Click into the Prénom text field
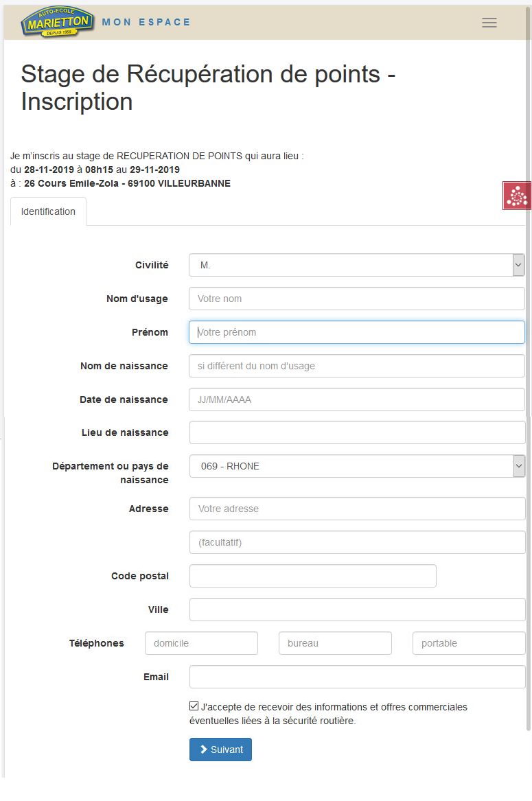Viewport: 532px width, 801px height. tap(356, 332)
